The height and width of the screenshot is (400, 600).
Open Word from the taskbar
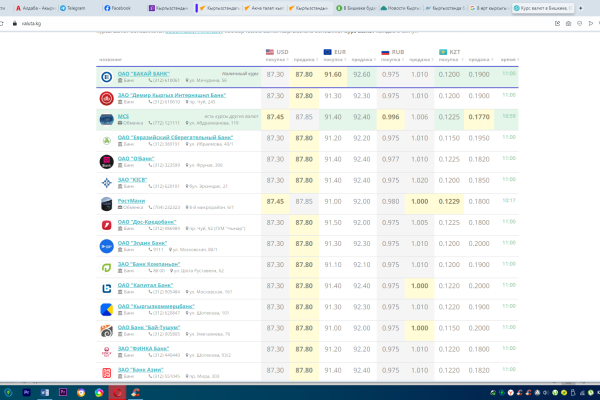[44, 392]
